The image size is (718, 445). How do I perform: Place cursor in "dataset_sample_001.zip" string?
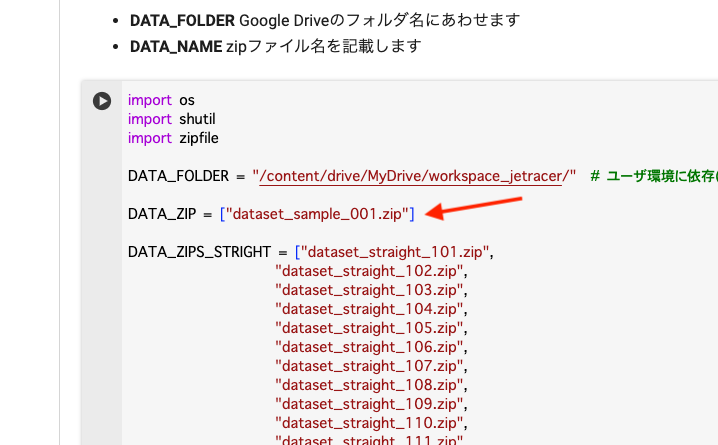tap(317, 214)
